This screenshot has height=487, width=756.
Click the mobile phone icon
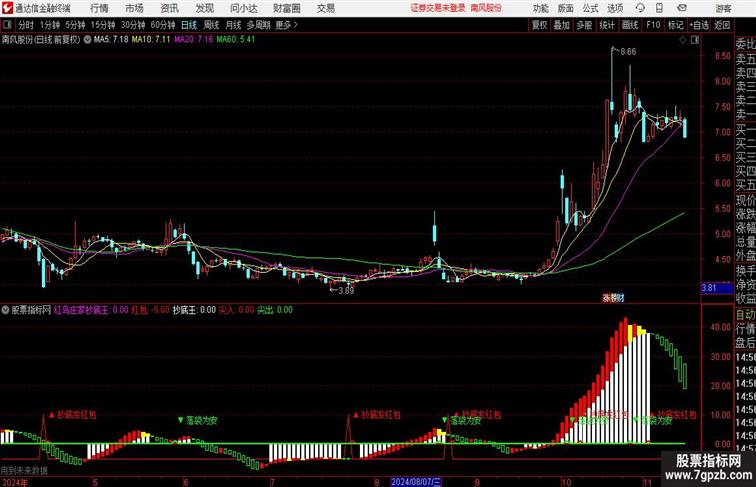click(x=660, y=8)
